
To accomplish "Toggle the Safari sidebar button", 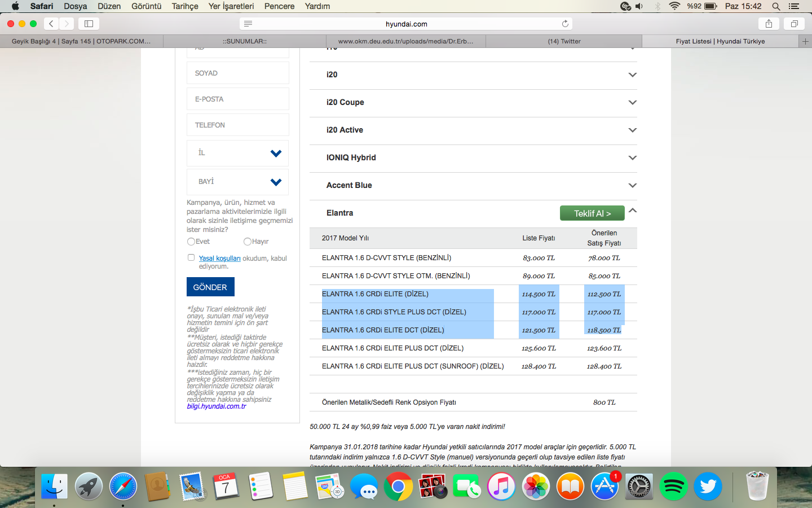I will [89, 24].
